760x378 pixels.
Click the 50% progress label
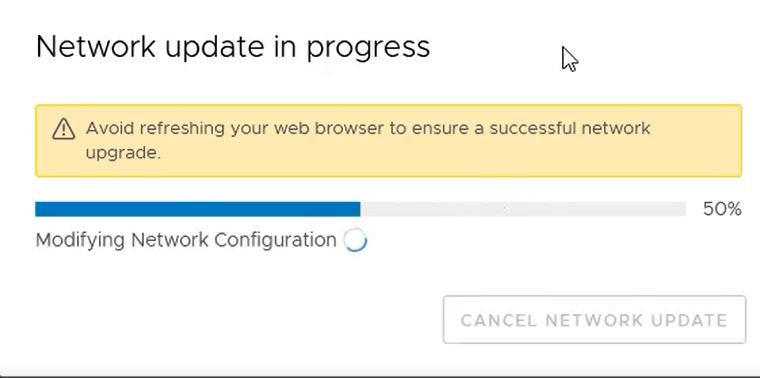point(722,209)
